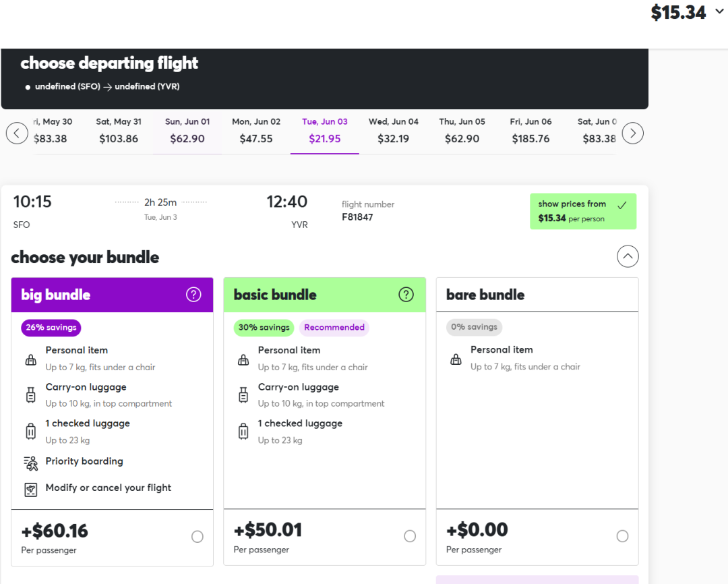Click the show prices from $15.34 button

tap(582, 211)
